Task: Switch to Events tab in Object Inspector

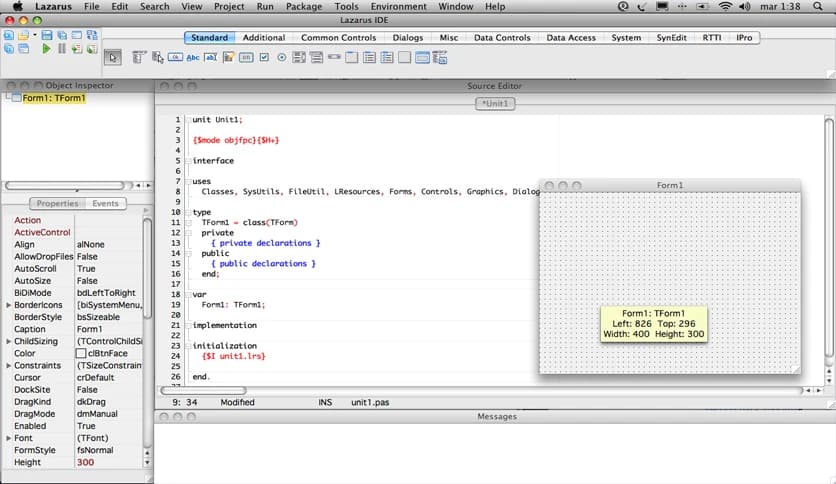Action: 105,204
